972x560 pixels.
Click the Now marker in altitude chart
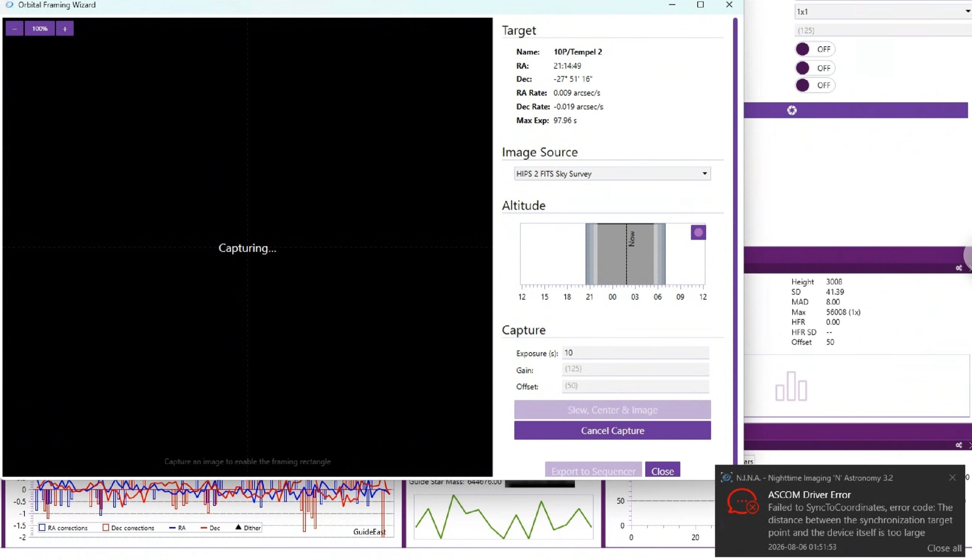coord(631,238)
